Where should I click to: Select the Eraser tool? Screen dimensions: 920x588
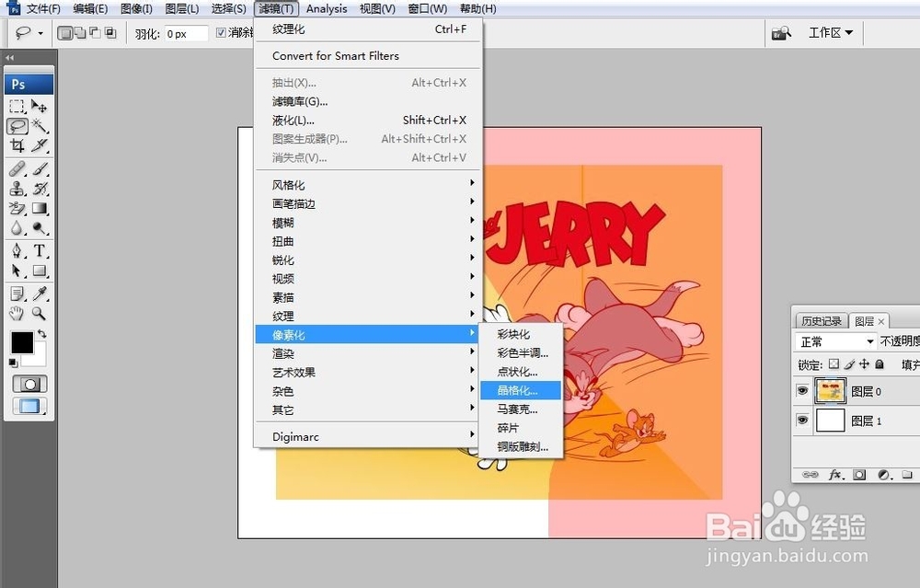point(17,208)
